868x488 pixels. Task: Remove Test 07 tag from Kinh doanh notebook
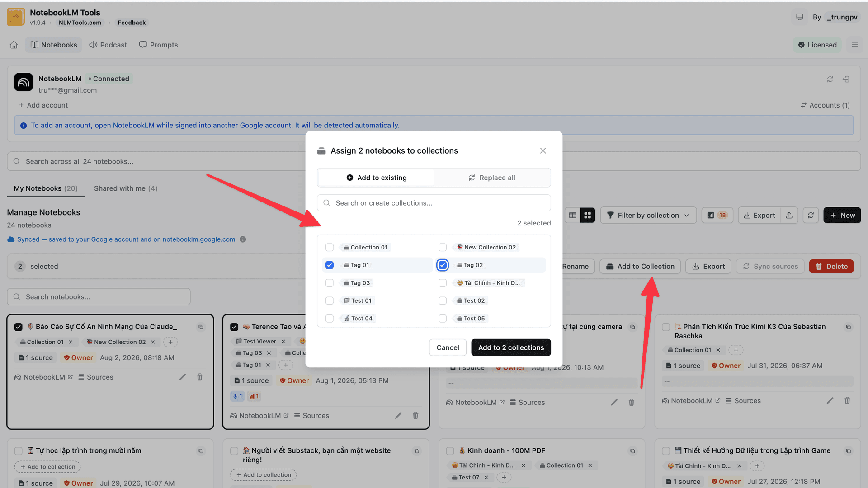point(486,478)
